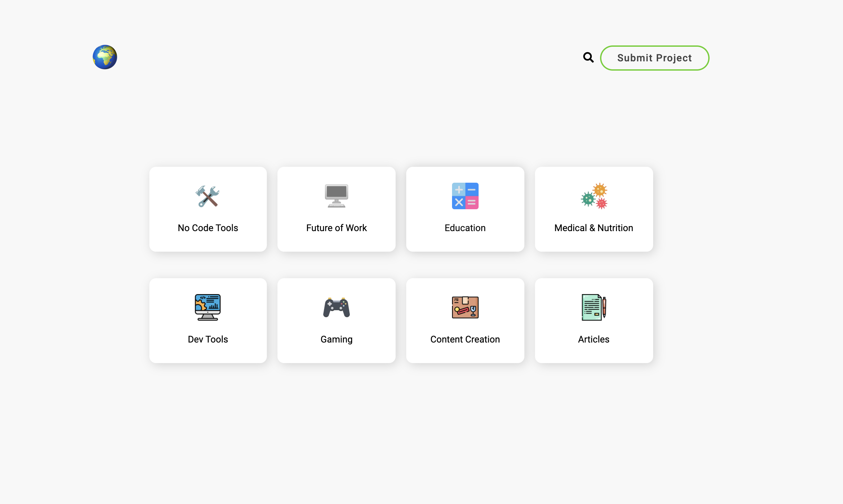Click the desktop computer icon
Screen dimensions: 843x504
click(336, 196)
